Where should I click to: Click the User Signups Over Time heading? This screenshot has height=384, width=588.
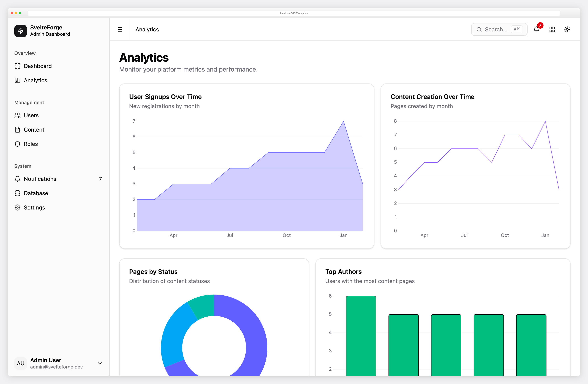165,97
